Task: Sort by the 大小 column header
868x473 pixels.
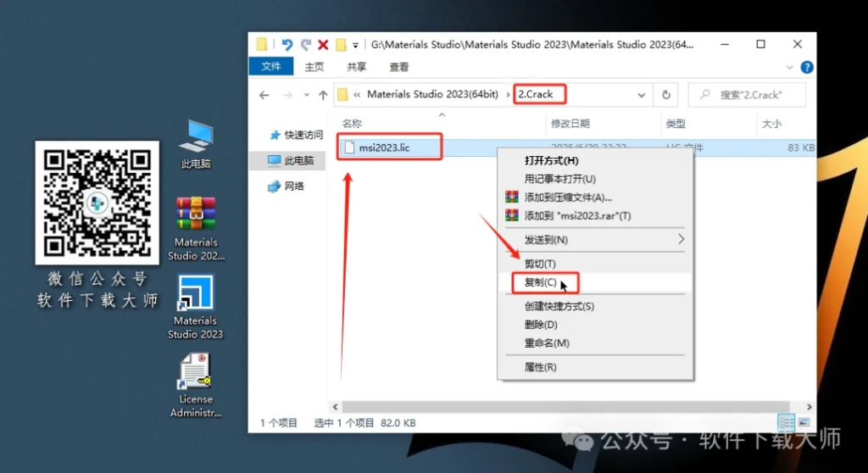Action: click(x=771, y=124)
